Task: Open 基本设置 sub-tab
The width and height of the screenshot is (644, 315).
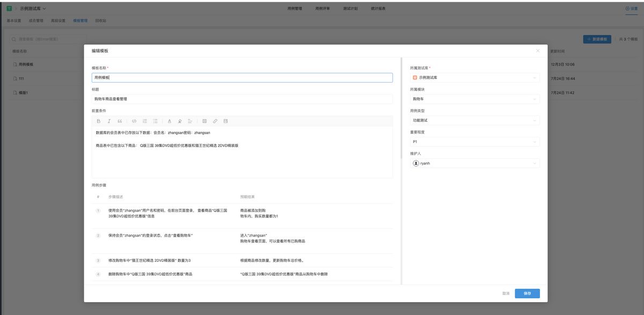Action: click(x=14, y=21)
